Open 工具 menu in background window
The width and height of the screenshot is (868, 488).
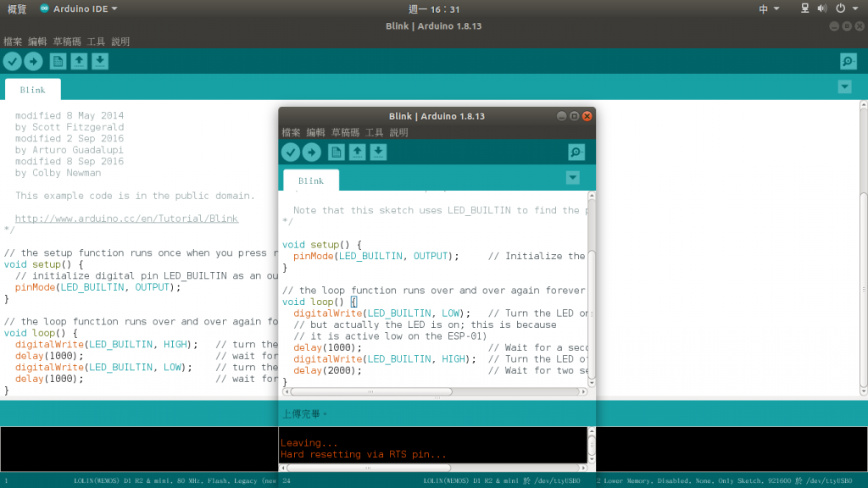click(x=96, y=42)
